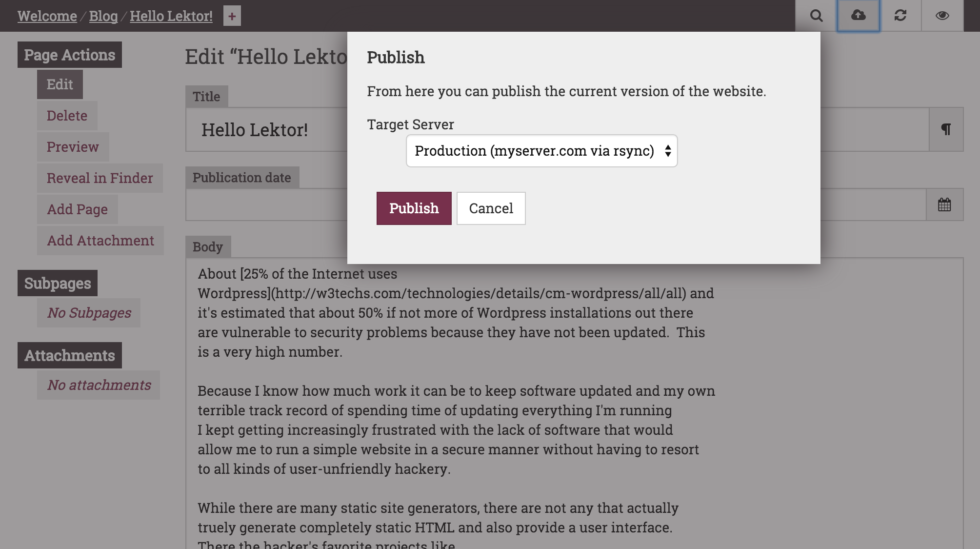Click the pilcrow icon in Title field

pyautogui.click(x=946, y=129)
